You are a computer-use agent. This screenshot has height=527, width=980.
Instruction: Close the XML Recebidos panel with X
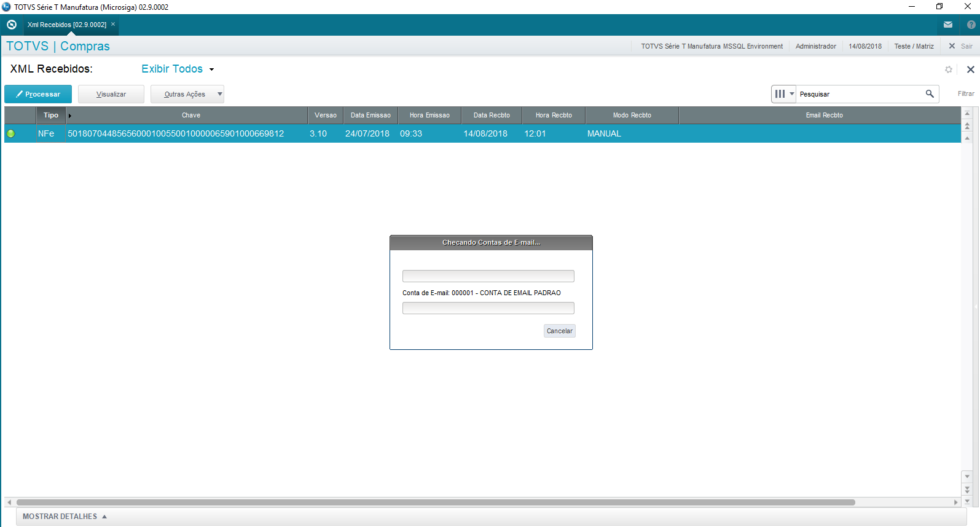(971, 69)
